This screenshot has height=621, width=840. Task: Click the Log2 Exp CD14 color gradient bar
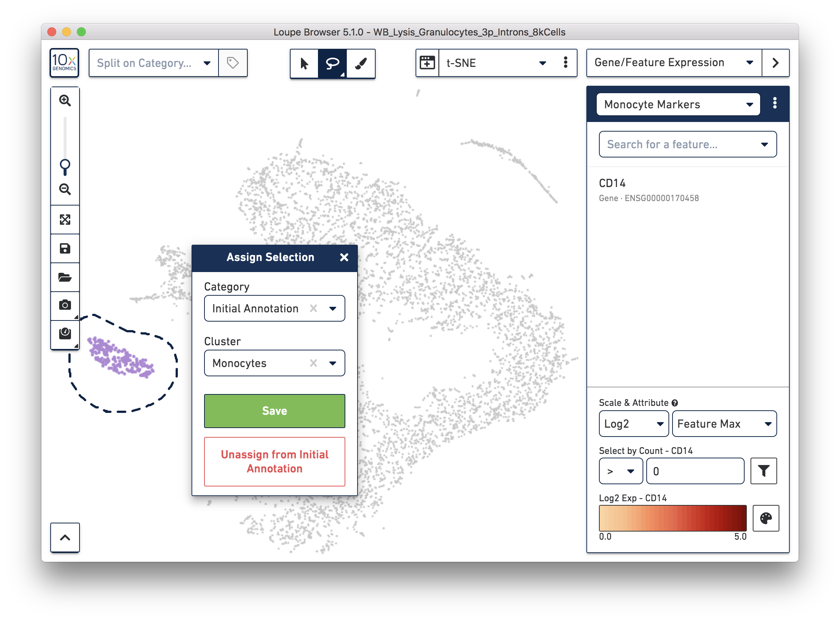[x=673, y=518]
